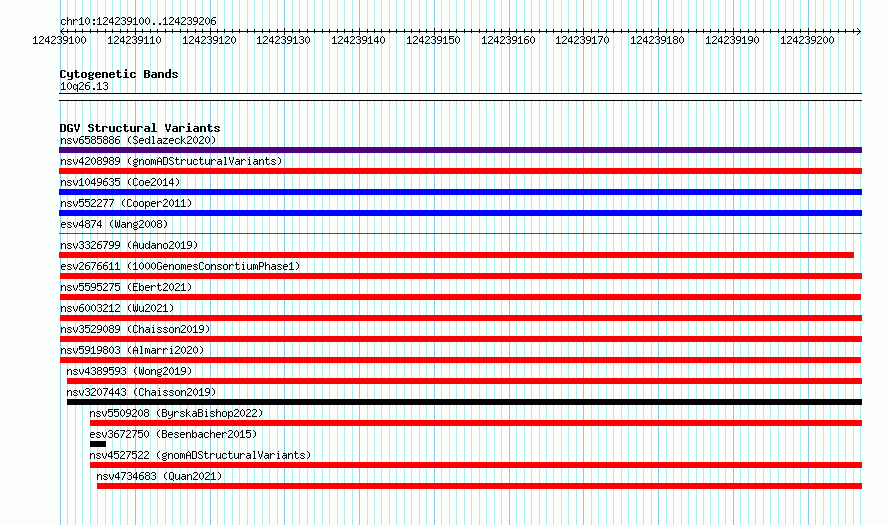Click ruler position 124239130
Image resolution: width=890 pixels, height=525 pixels.
pos(284,40)
